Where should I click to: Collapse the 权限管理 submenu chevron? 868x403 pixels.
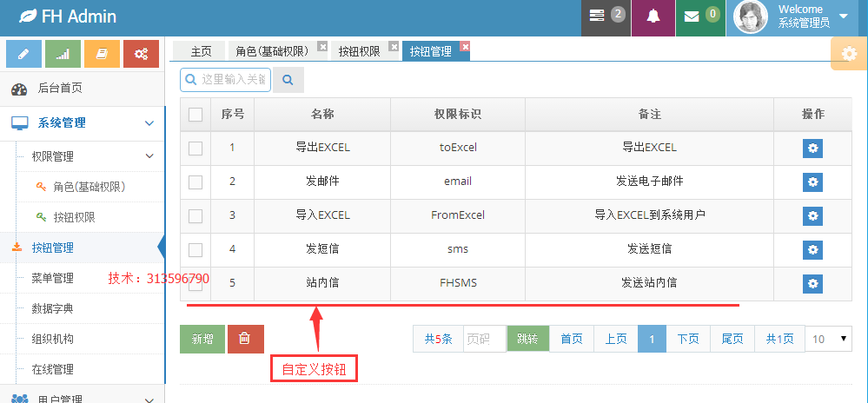[149, 156]
